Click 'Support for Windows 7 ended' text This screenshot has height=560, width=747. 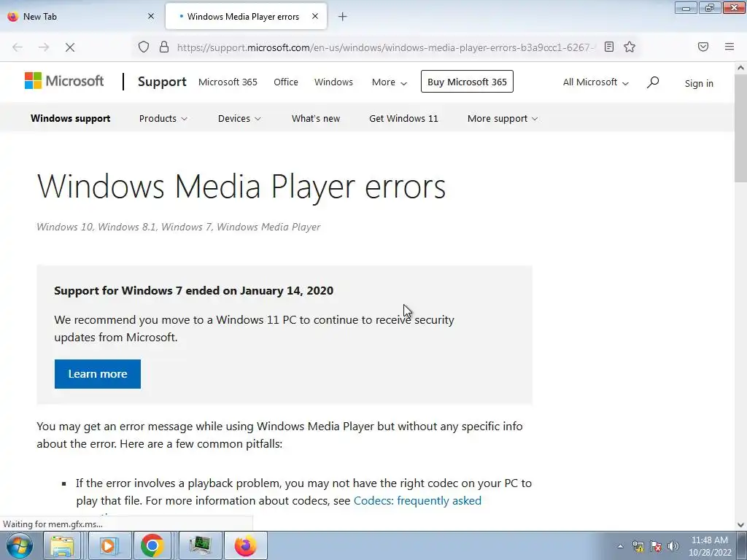(193, 290)
